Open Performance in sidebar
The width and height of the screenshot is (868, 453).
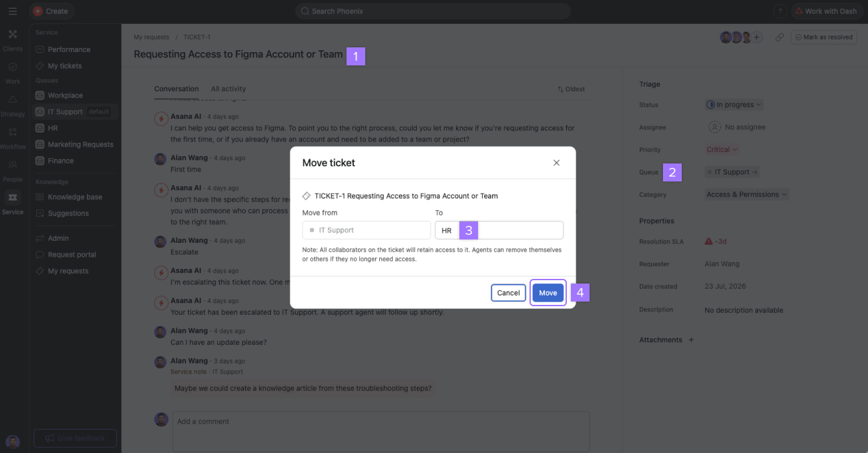pos(69,49)
